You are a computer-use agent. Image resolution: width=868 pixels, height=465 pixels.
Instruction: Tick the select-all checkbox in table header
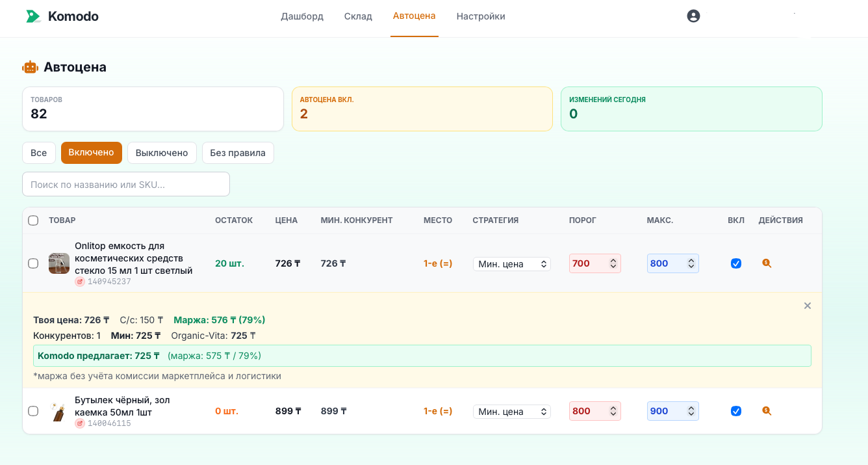(x=33, y=220)
